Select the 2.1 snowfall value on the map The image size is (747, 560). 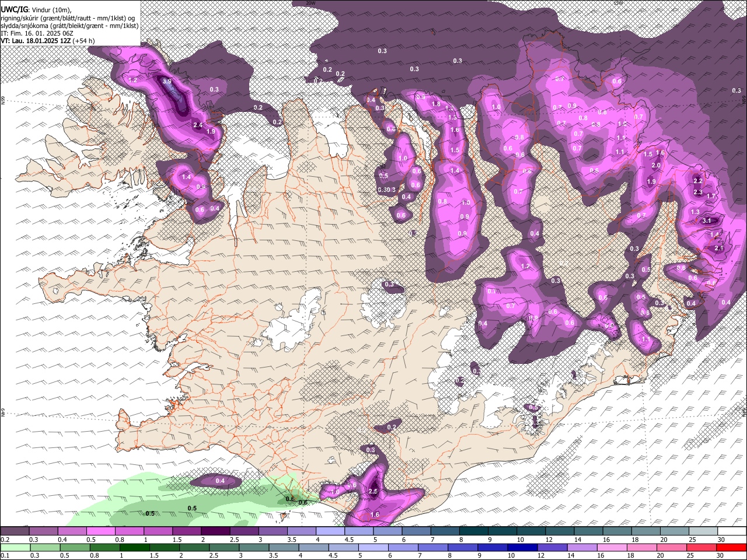click(x=719, y=249)
